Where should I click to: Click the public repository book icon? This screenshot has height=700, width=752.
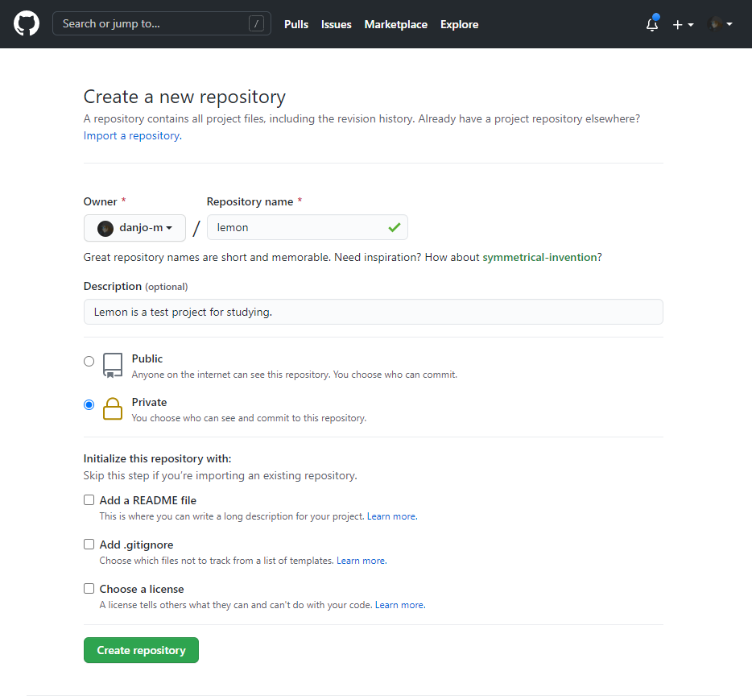(x=113, y=366)
